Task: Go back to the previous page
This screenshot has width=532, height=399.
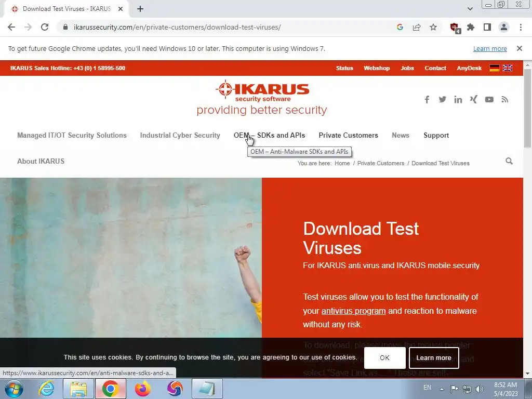Action: (x=11, y=27)
